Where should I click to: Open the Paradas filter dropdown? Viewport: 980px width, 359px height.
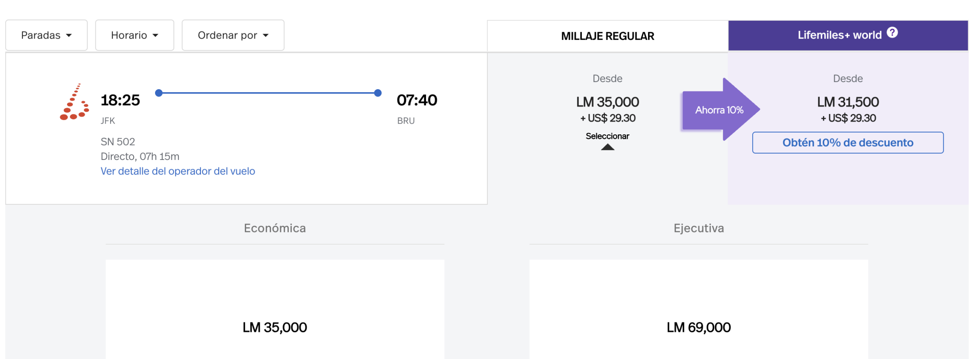click(x=46, y=35)
